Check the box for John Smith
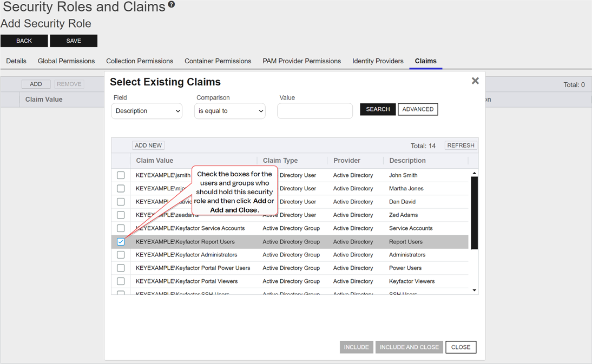This screenshot has width=592, height=364. [121, 175]
